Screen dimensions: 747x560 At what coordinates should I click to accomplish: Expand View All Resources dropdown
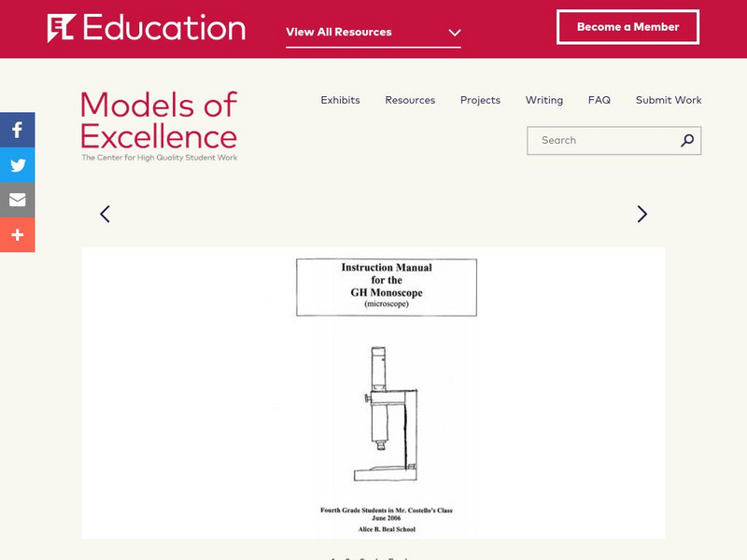tap(373, 32)
